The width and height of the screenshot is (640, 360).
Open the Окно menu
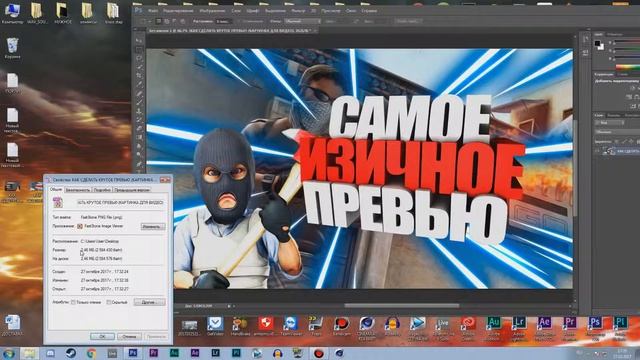tap(351, 11)
